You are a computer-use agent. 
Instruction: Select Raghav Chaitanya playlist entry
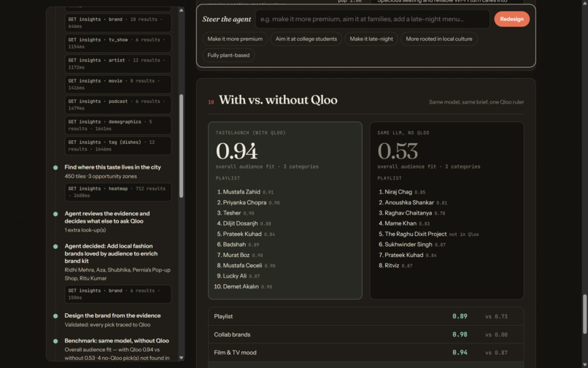coord(408,213)
